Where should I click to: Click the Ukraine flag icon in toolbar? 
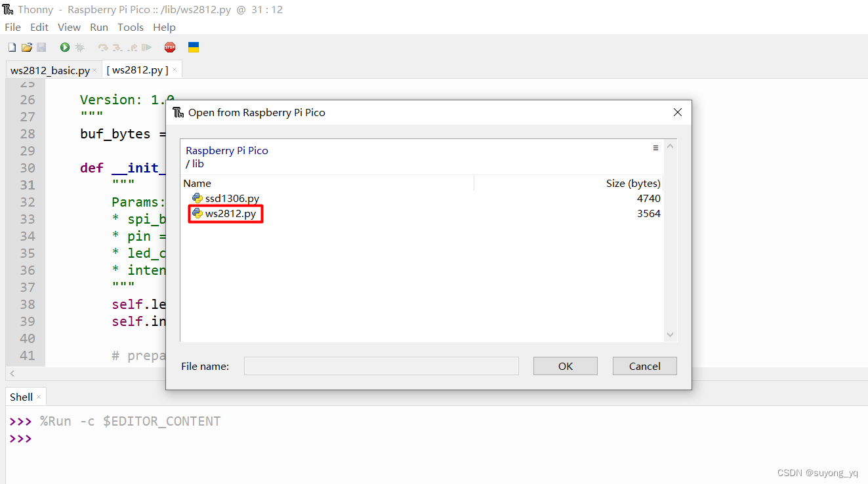[194, 47]
